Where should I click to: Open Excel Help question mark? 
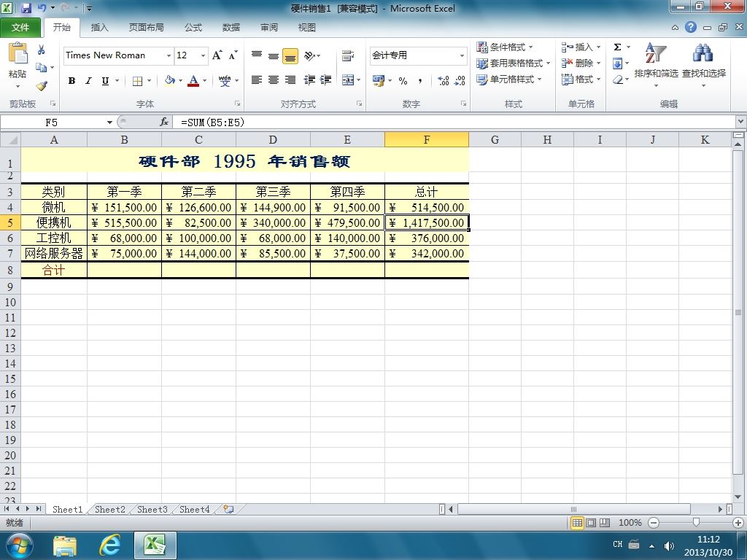pyautogui.click(x=691, y=27)
